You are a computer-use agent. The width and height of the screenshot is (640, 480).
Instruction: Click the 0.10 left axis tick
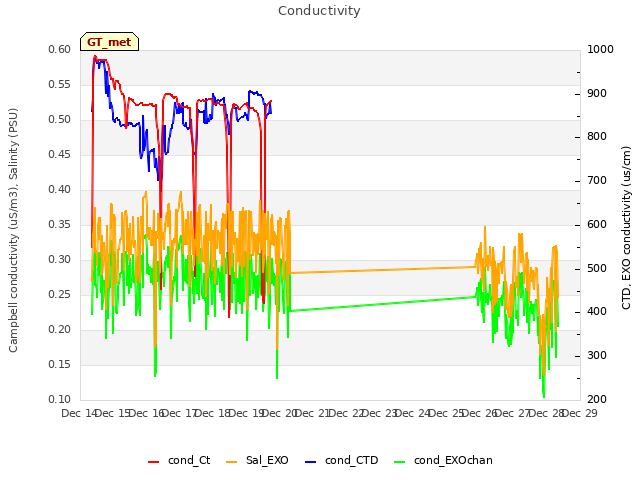point(60,399)
